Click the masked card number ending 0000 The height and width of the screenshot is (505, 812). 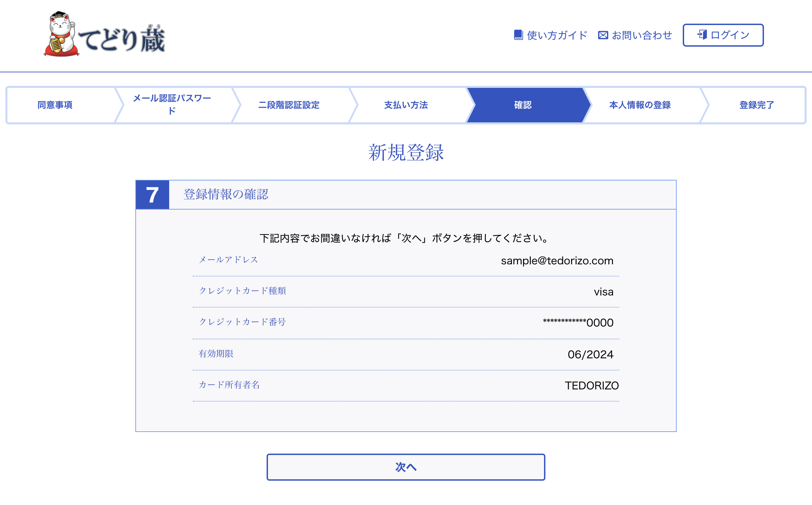click(578, 322)
